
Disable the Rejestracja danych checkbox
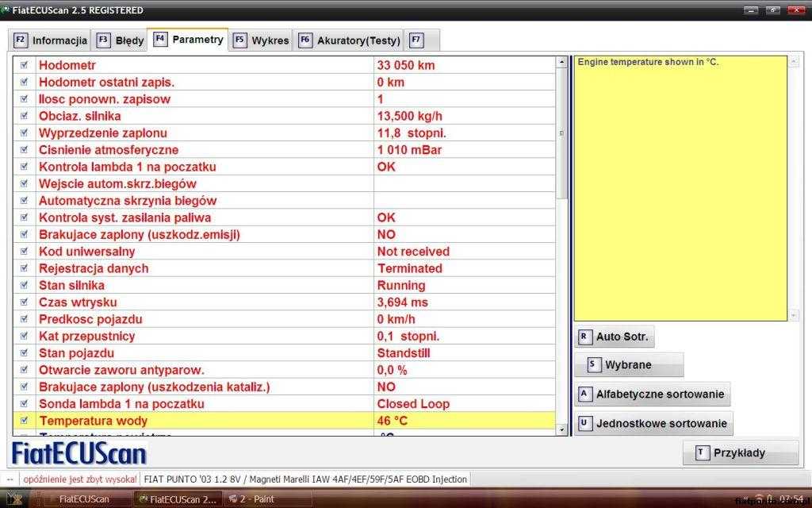click(x=24, y=268)
